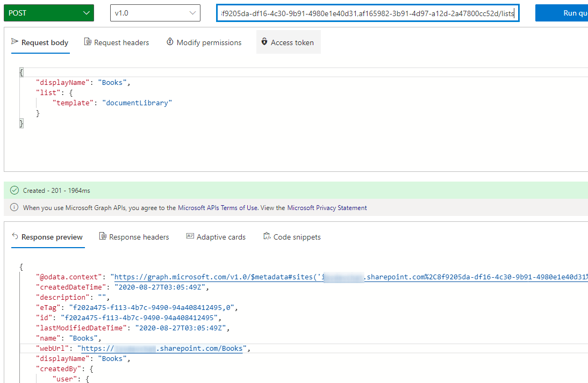The height and width of the screenshot is (383, 588).
Task: Click the Response headers document icon
Action: pyautogui.click(x=102, y=237)
